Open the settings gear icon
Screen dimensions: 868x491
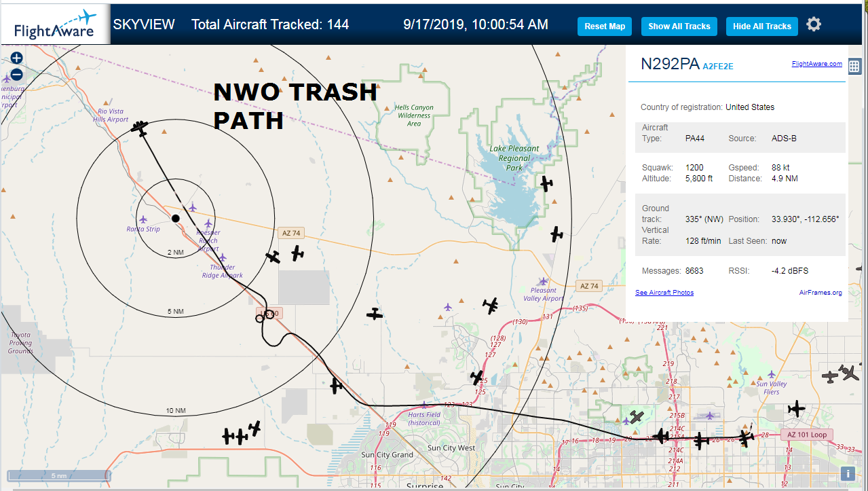[x=814, y=24]
